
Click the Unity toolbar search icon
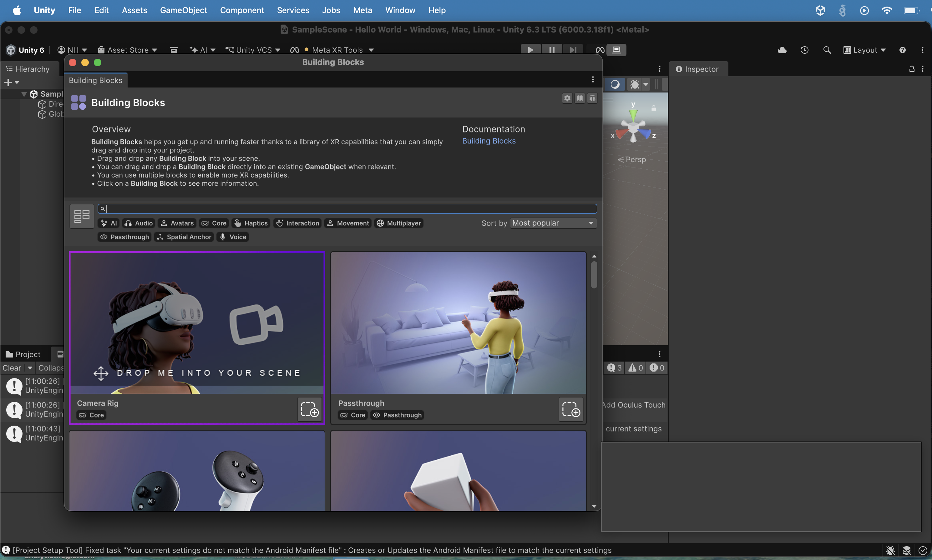(827, 50)
